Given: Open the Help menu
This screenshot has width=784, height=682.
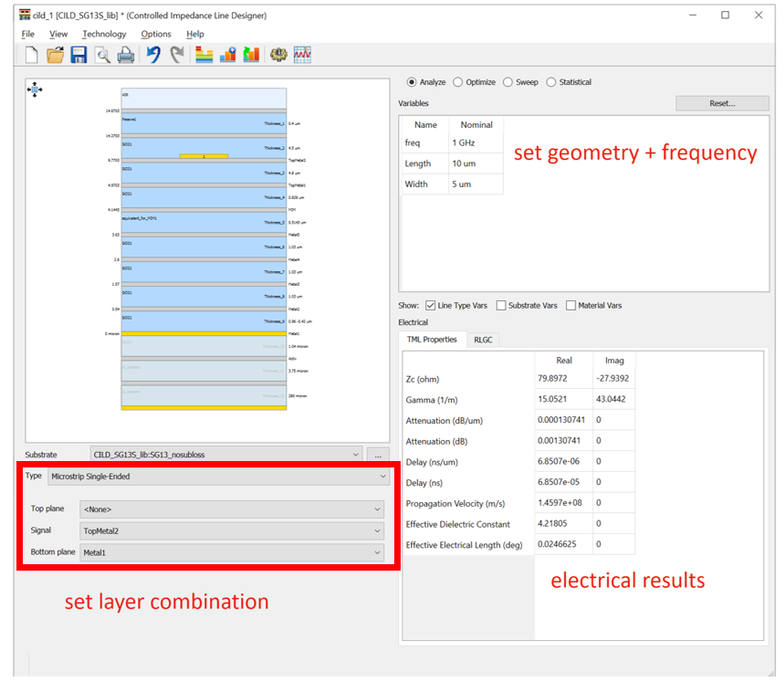Looking at the screenshot, I should click(x=195, y=34).
